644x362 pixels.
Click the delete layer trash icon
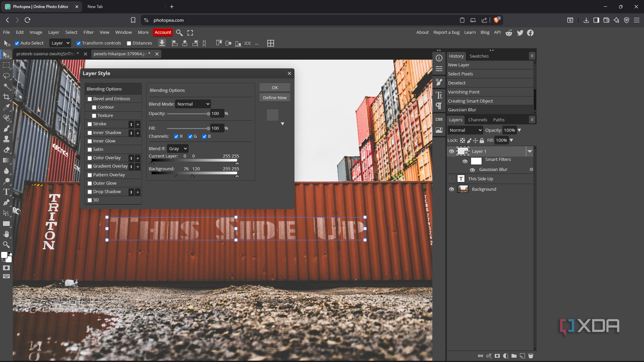tap(531, 356)
